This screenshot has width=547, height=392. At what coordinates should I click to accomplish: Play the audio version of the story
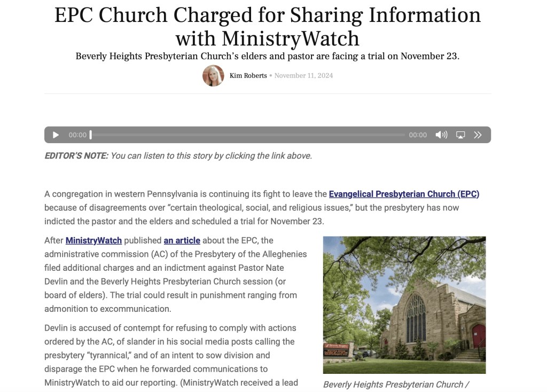click(x=56, y=135)
